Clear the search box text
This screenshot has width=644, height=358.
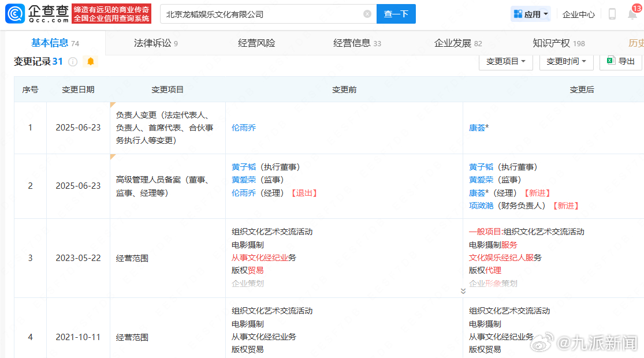coord(367,14)
